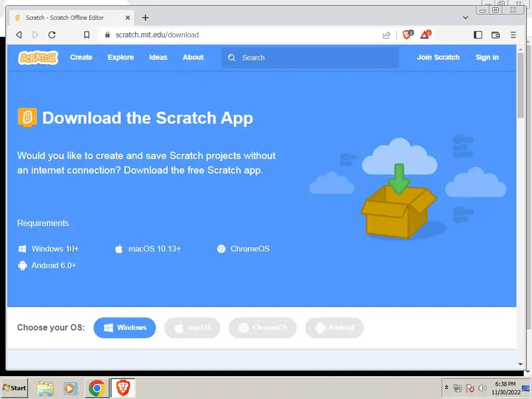Open the Windows Start menu
Viewport: 532px width, 399px height.
pyautogui.click(x=14, y=388)
